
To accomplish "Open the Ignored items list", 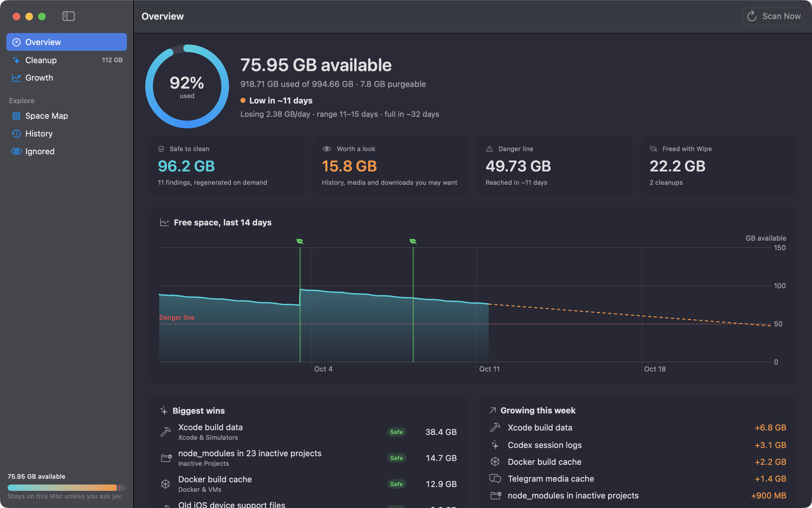I will pyautogui.click(x=66, y=151).
